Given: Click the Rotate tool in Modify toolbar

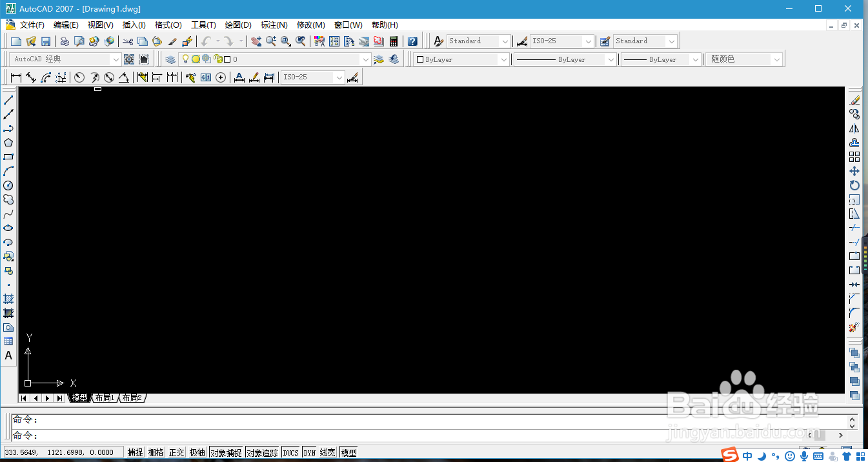Looking at the screenshot, I should pos(854,185).
